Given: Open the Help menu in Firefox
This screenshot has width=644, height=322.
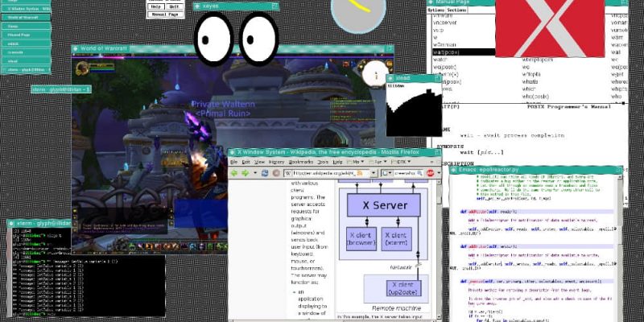Looking at the screenshot, I should (x=337, y=162).
